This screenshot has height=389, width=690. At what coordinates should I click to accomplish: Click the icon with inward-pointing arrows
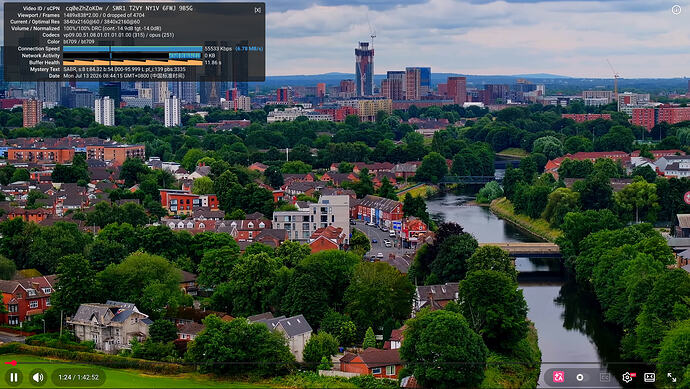coord(650,377)
